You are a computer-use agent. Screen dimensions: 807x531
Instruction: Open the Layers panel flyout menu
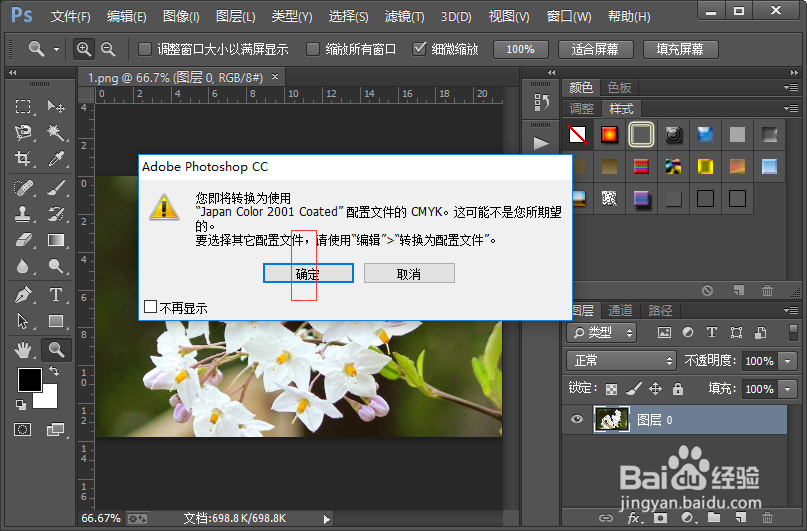pos(791,310)
